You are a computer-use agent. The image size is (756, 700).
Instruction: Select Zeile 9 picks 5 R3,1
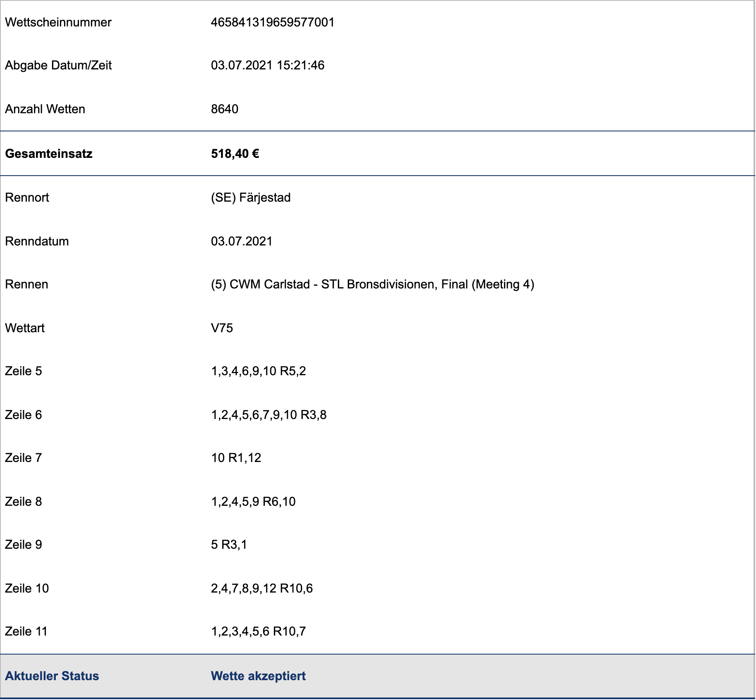pyautogui.click(x=229, y=545)
